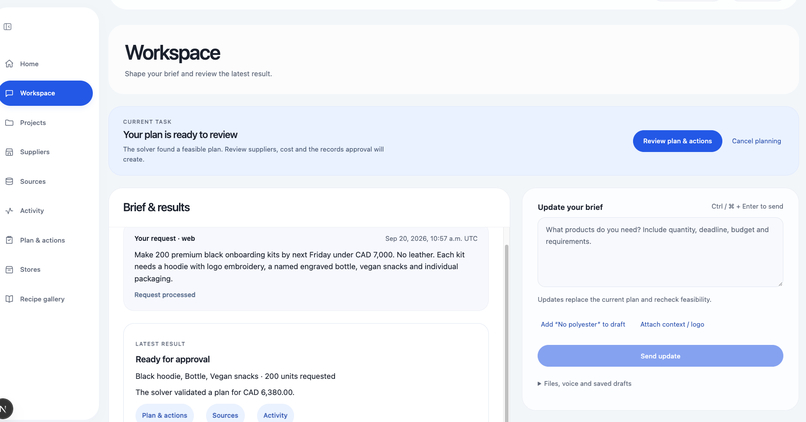Expand Files, voice and saved drafts
This screenshot has height=422, width=806.
584,383
